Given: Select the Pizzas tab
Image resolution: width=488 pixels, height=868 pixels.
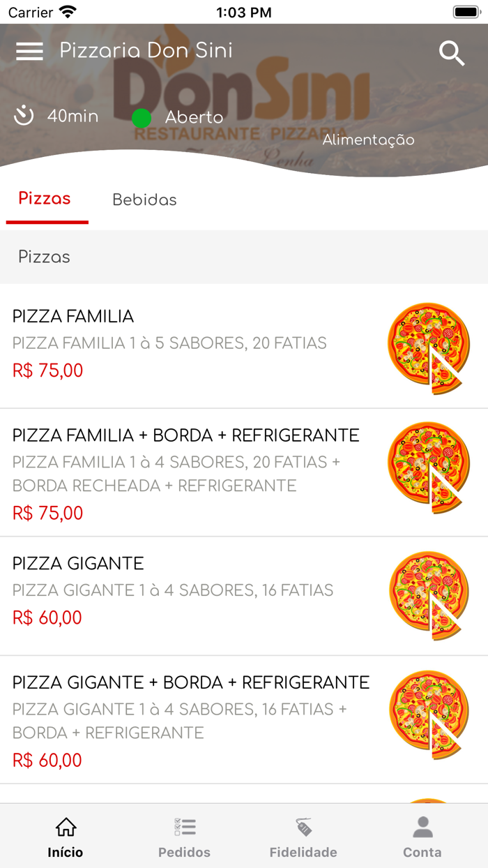Looking at the screenshot, I should point(45,199).
